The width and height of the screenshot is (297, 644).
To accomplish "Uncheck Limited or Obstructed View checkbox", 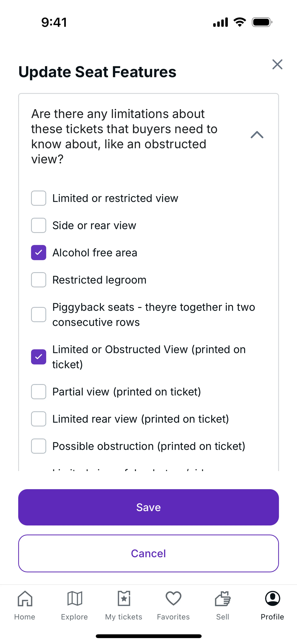I will pyautogui.click(x=39, y=357).
